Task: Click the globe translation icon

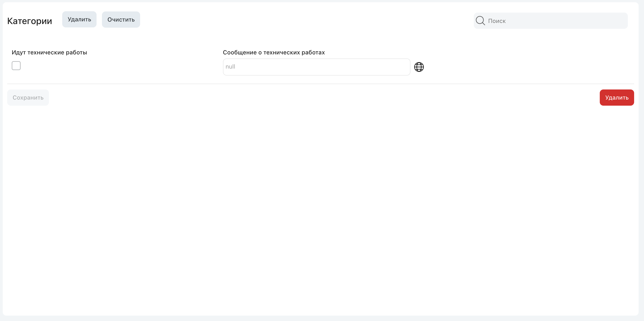Action: (x=419, y=67)
